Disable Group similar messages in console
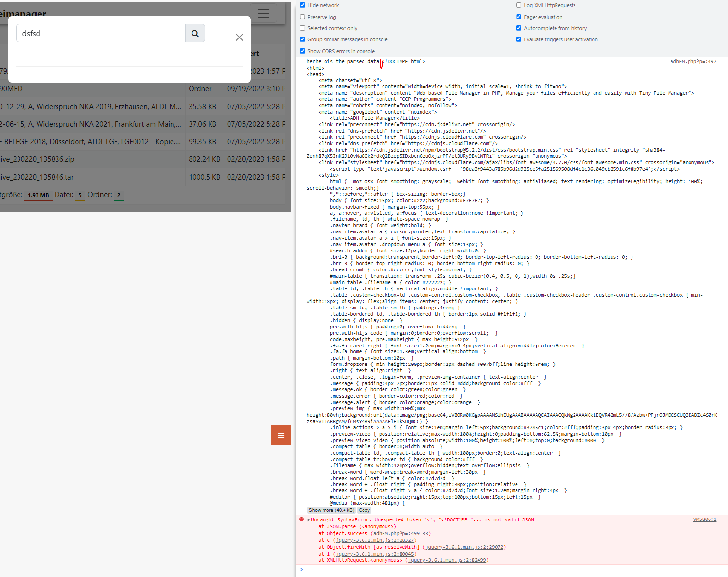The width and height of the screenshot is (728, 577). point(302,39)
